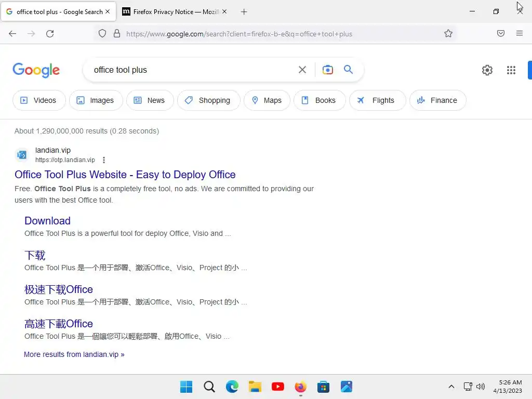
Task: Open the Photos app in the taskbar
Action: point(347,387)
